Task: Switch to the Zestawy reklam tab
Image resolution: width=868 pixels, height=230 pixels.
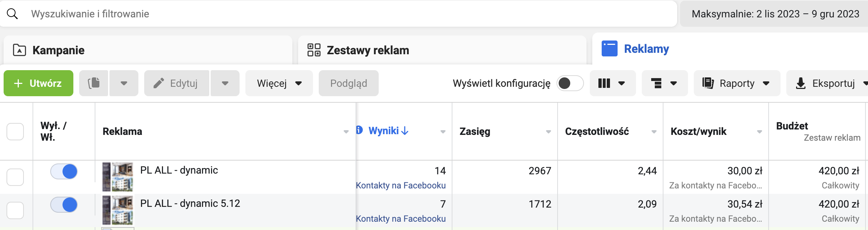Action: tap(368, 50)
